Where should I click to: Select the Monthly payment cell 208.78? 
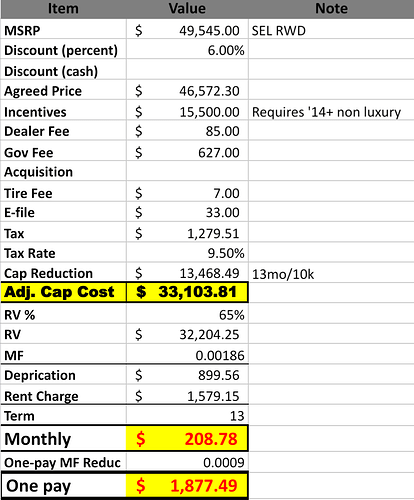pos(187,438)
